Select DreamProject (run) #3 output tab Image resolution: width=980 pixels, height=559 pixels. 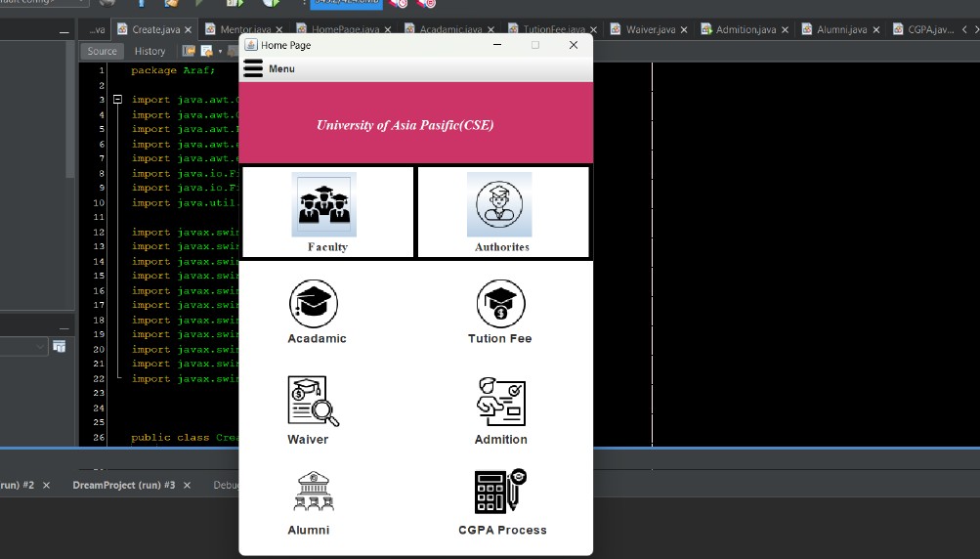point(124,485)
